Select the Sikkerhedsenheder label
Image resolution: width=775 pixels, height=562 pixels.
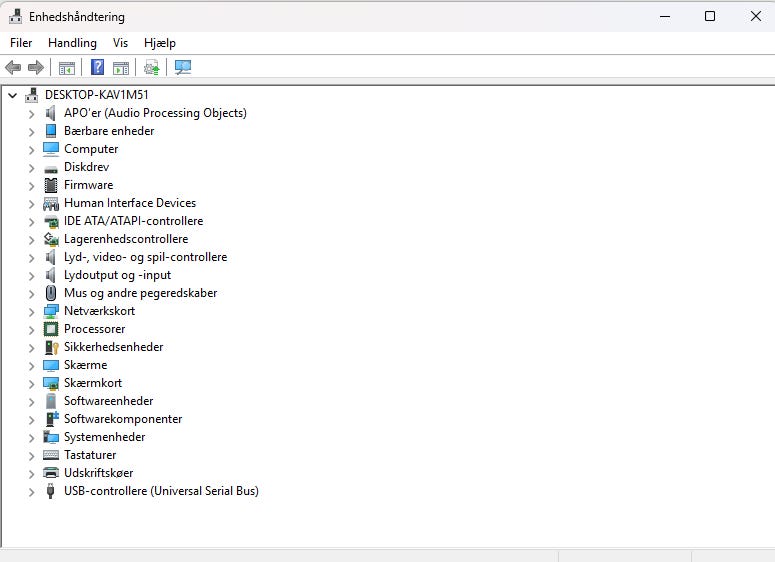point(114,347)
